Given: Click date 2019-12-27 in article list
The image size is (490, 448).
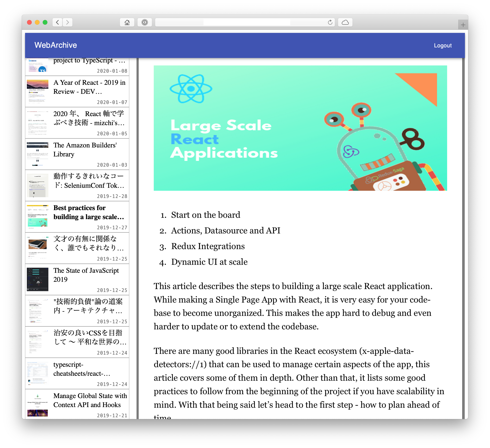Looking at the screenshot, I should pos(112,228).
